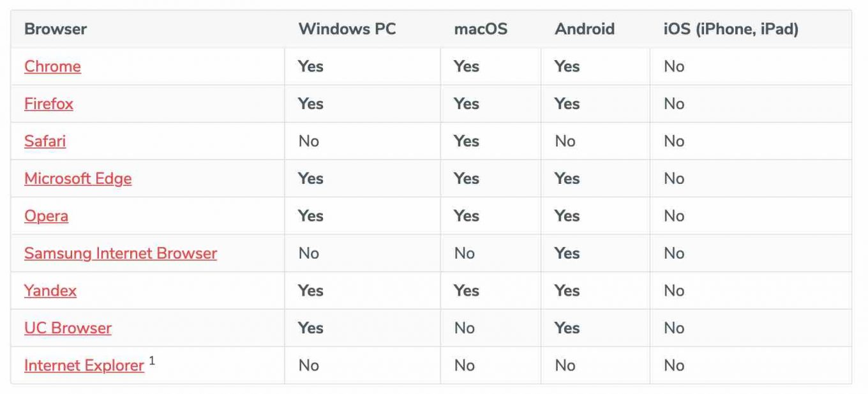Open the Internet Explorer link

coord(84,365)
